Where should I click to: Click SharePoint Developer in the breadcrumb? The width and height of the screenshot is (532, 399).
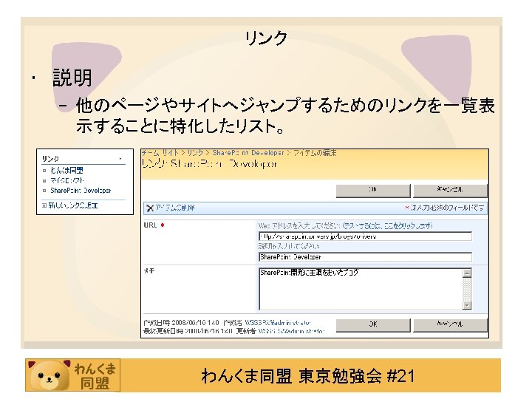click(248, 153)
